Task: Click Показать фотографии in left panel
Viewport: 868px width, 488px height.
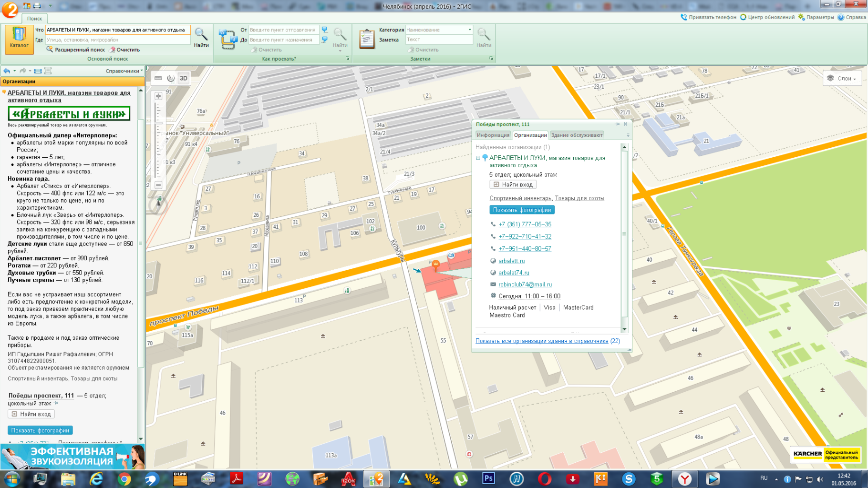Action: click(40, 430)
